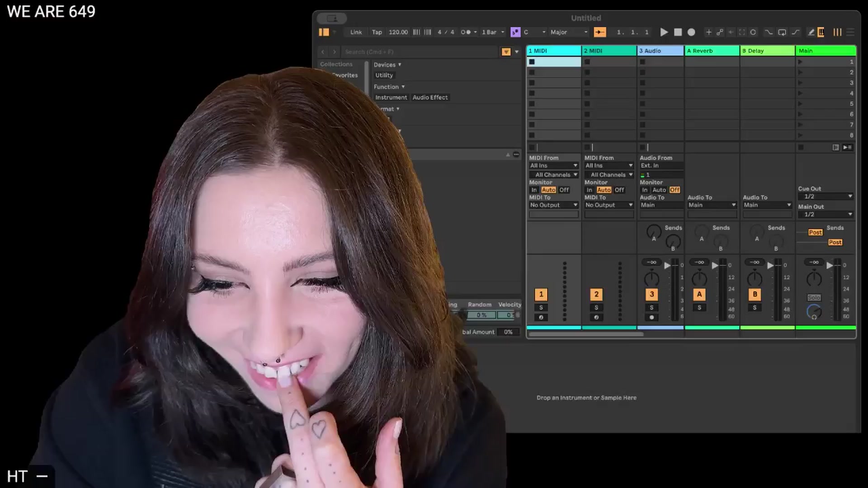Select the B Delay track header
This screenshot has height=488, width=868.
click(x=767, y=51)
